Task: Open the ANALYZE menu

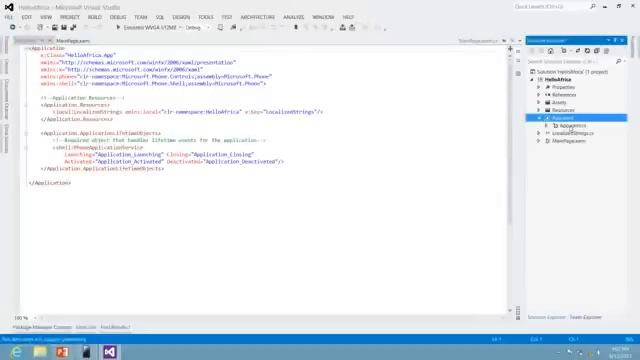Action: [x=293, y=17]
